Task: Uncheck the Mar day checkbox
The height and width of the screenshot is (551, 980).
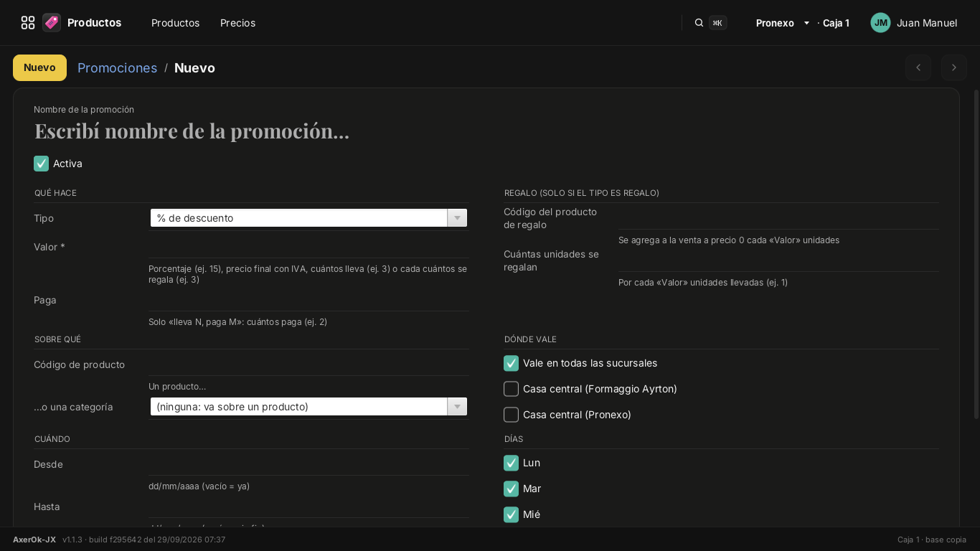Action: point(512,489)
